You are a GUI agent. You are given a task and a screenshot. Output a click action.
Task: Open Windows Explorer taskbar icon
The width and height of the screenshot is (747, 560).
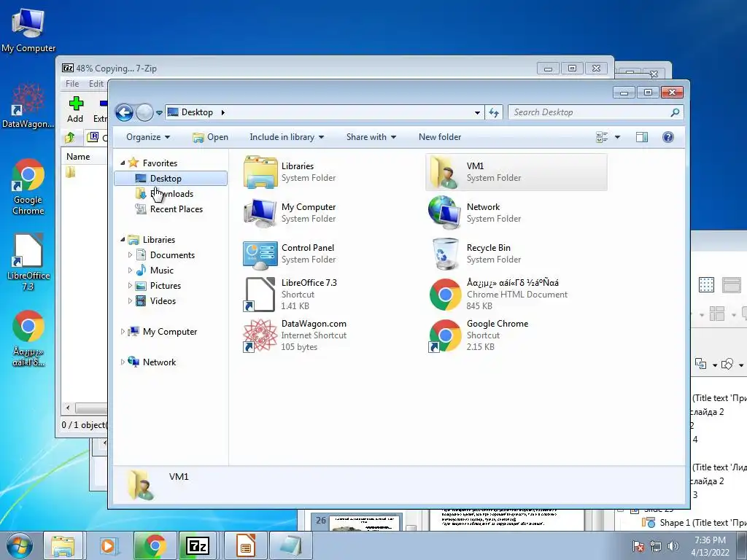coord(63,545)
